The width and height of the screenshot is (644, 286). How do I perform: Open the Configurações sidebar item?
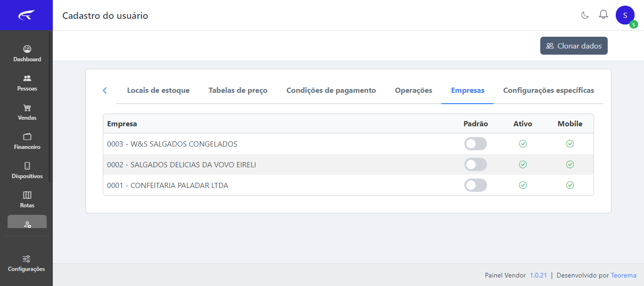26,263
